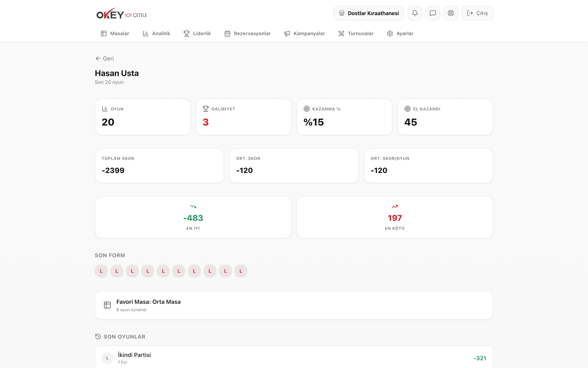Select the Ort. Skor card value

[244, 170]
